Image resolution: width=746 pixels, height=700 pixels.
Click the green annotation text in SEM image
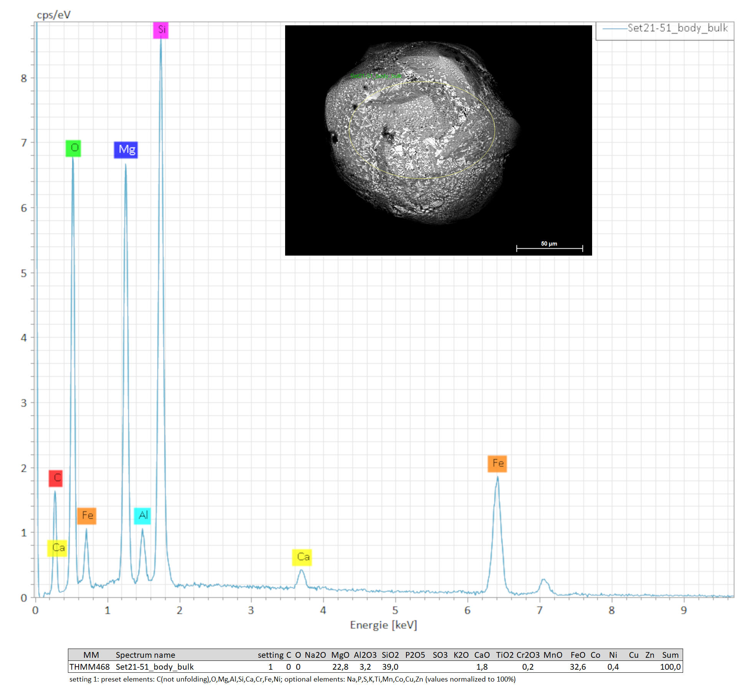(375, 76)
